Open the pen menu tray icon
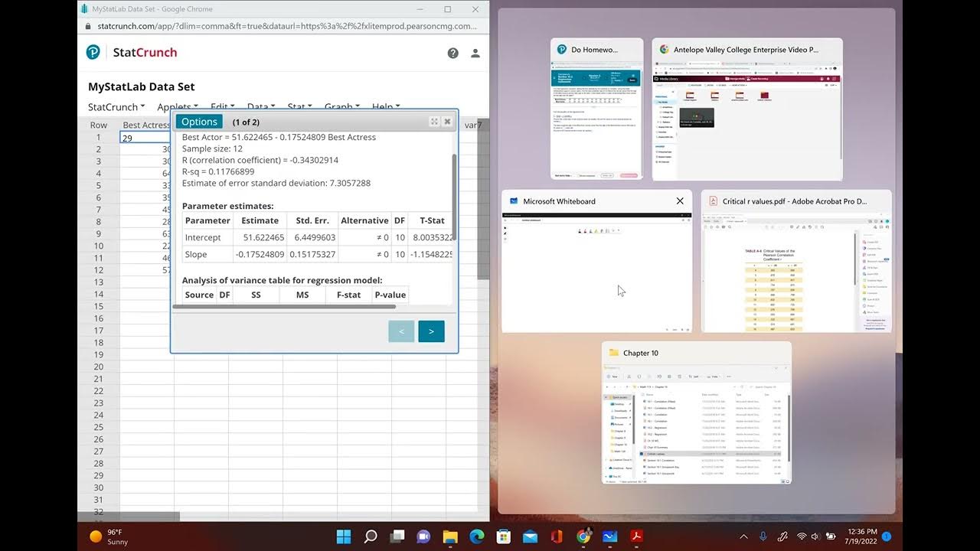The height and width of the screenshot is (551, 980). click(x=782, y=536)
